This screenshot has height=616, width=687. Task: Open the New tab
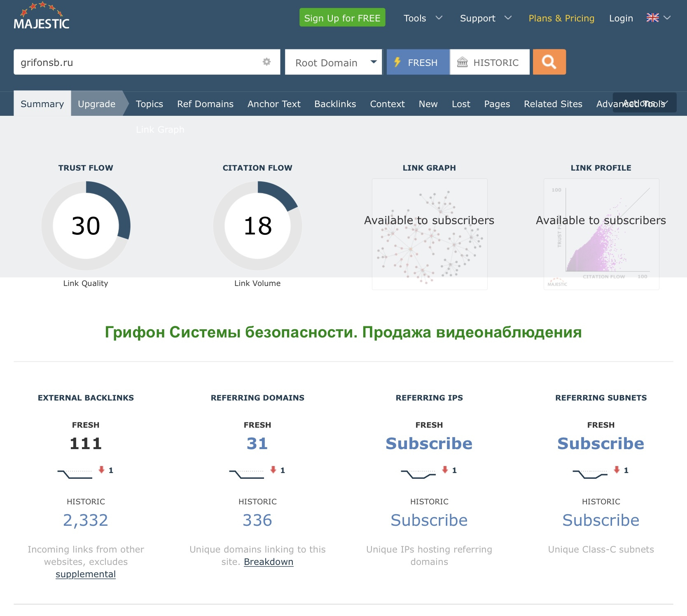pyautogui.click(x=428, y=104)
